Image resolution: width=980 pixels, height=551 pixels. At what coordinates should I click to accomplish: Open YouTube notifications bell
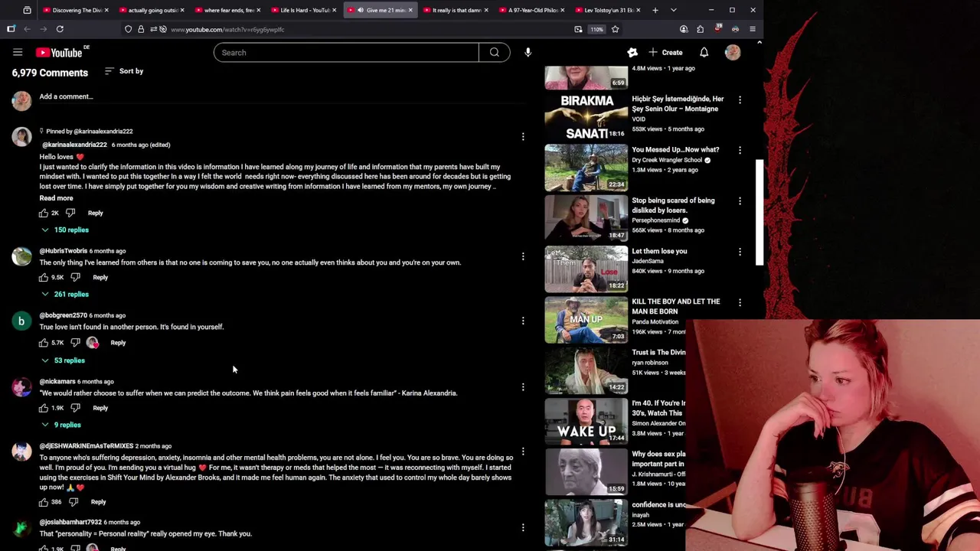pyautogui.click(x=704, y=52)
